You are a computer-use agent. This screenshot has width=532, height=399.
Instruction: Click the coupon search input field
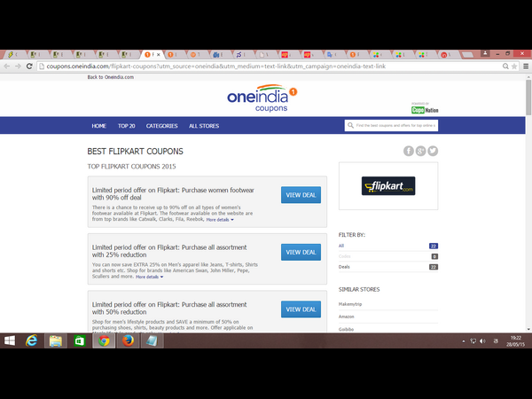click(x=392, y=126)
